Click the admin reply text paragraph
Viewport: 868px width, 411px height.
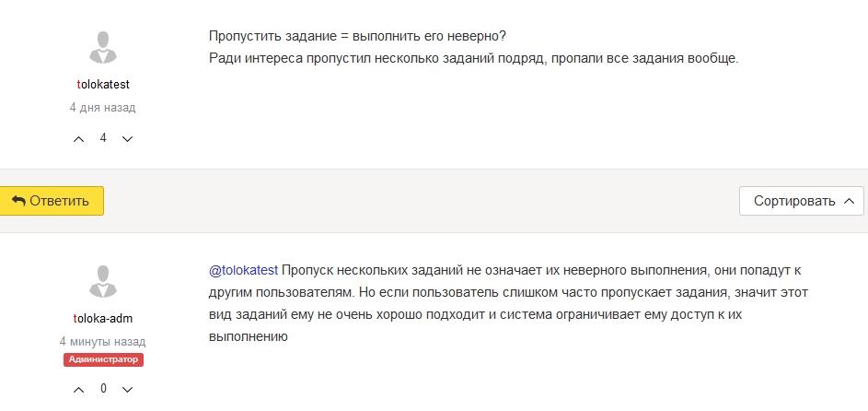click(x=508, y=303)
